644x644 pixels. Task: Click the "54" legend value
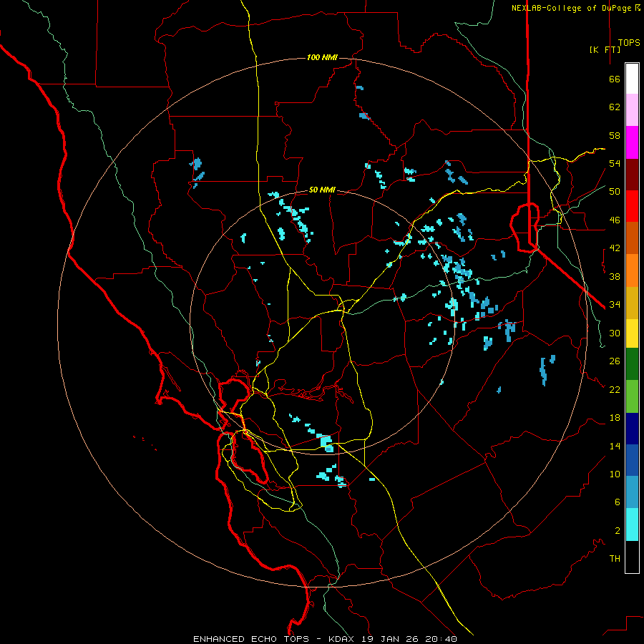point(615,163)
